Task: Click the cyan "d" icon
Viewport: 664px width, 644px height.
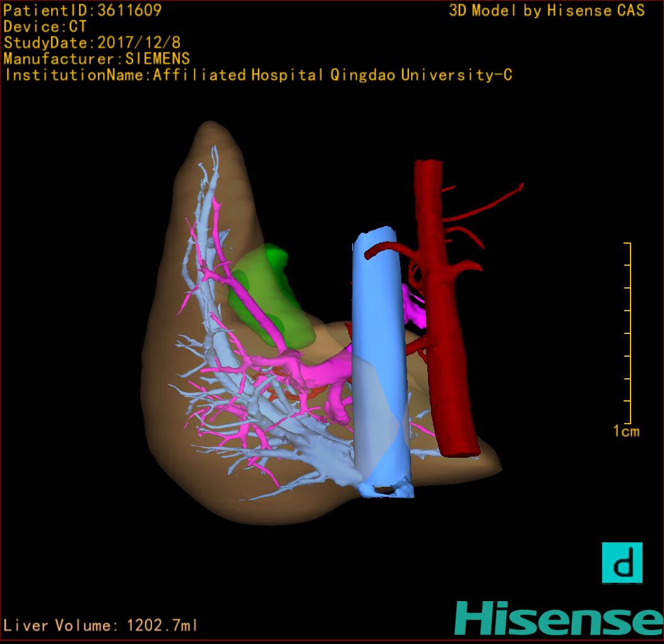Action: pyautogui.click(x=622, y=562)
